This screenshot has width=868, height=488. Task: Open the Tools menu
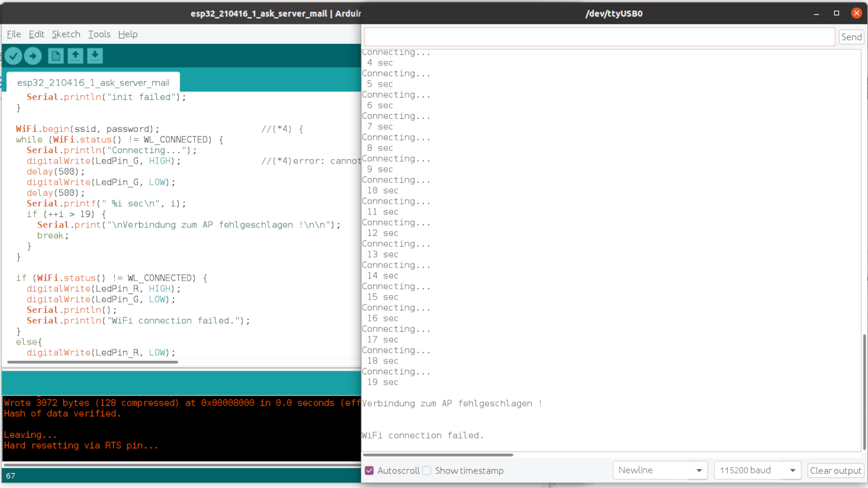coord(99,34)
